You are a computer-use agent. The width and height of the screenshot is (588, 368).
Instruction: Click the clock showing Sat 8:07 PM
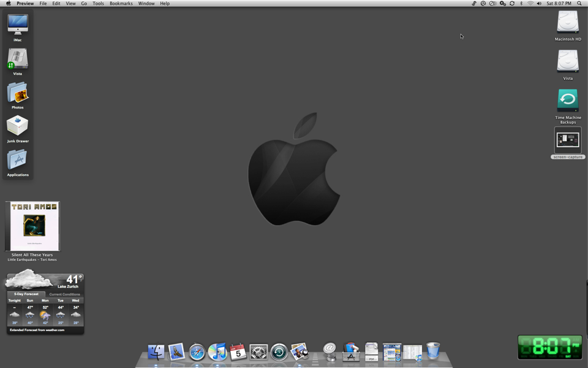(x=559, y=4)
